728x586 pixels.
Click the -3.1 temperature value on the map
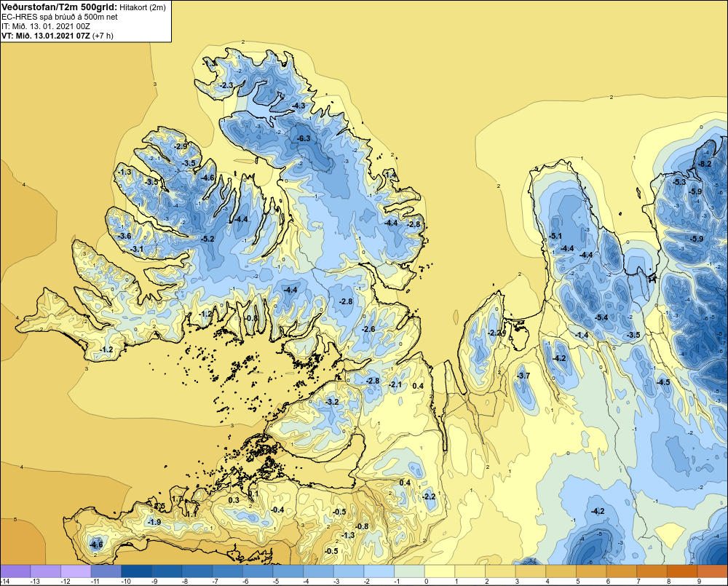click(137, 250)
